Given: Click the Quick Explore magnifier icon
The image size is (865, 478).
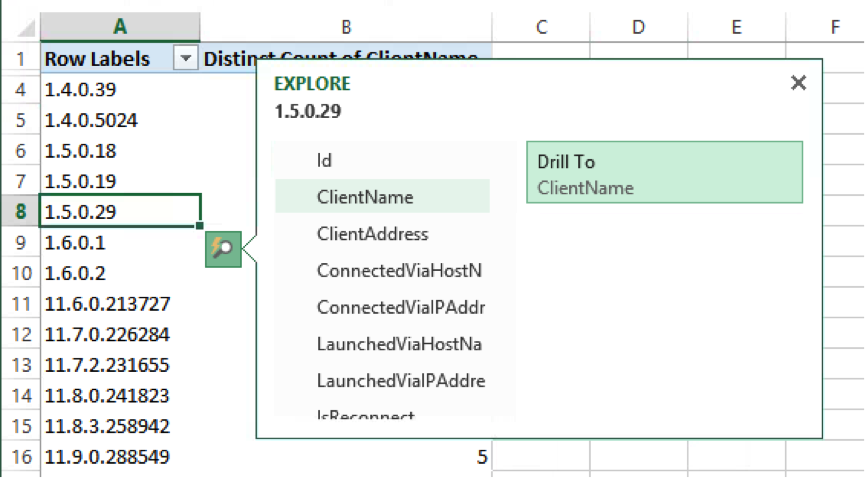Looking at the screenshot, I should [x=224, y=249].
